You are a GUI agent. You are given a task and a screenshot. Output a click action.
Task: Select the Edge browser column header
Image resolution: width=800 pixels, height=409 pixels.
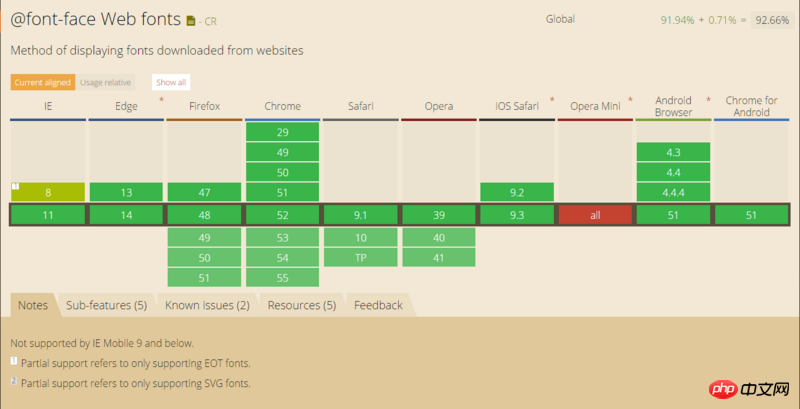tap(126, 106)
